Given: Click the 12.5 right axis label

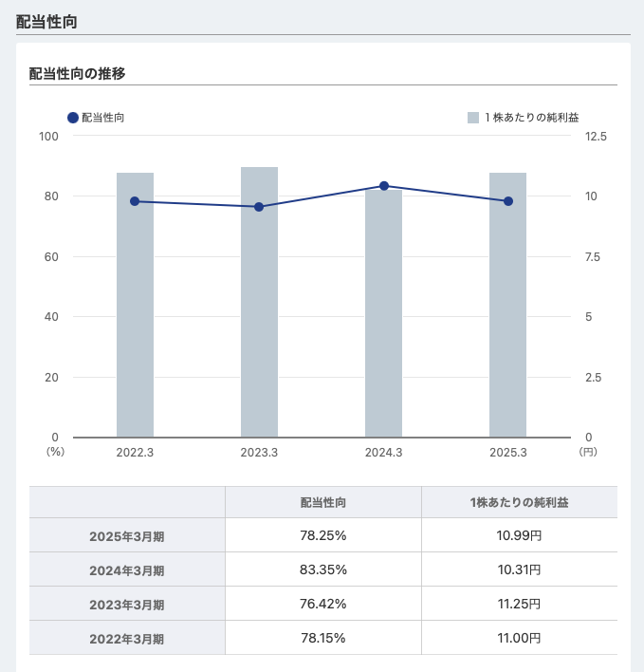Looking at the screenshot, I should click(596, 137).
